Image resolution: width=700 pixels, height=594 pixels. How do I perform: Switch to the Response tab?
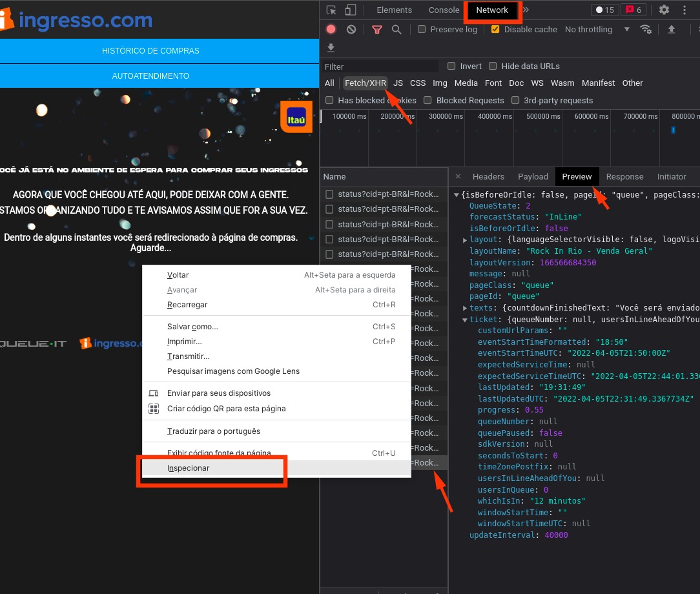click(x=624, y=177)
